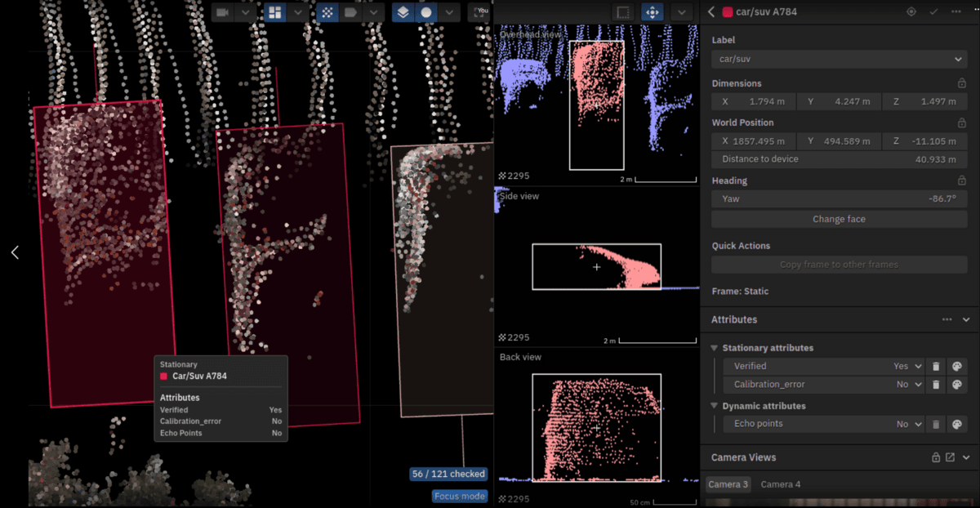This screenshot has width=980, height=508.
Task: Click Distance to device value 40.933 m
Action: [935, 158]
